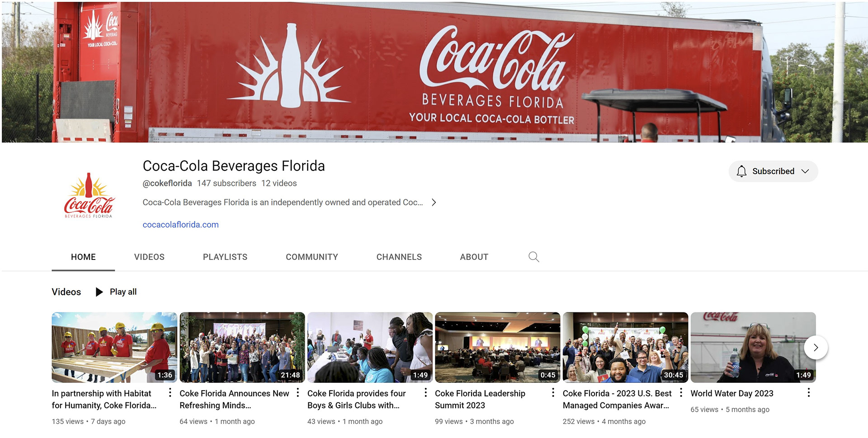Go to the CHANNELS tab
This screenshot has height=438, width=868.
click(399, 257)
